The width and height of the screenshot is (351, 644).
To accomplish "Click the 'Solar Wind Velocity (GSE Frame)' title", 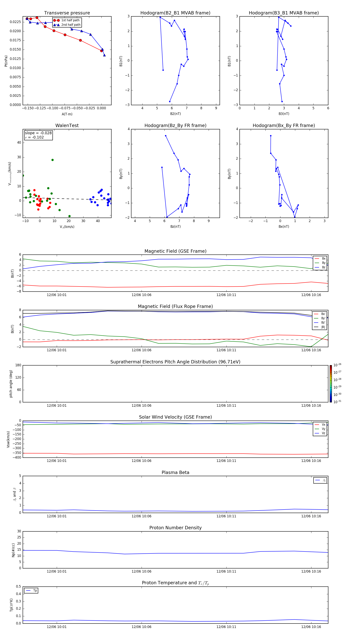I will (175, 417).
